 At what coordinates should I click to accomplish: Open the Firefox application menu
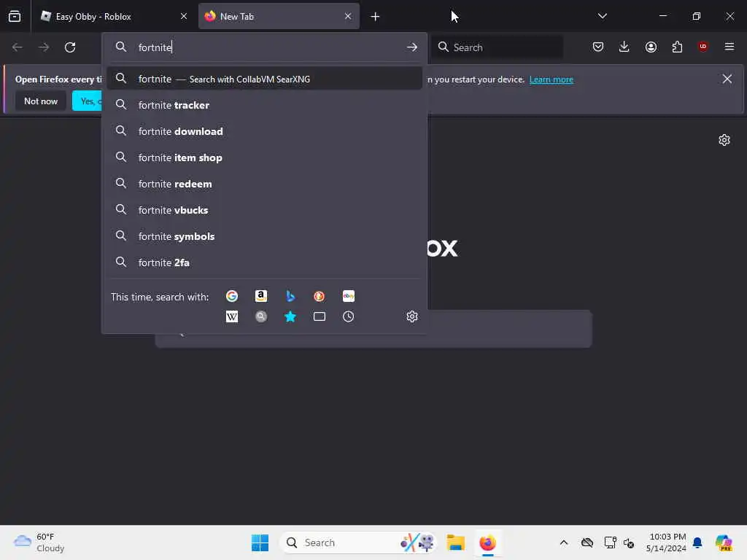[729, 47]
